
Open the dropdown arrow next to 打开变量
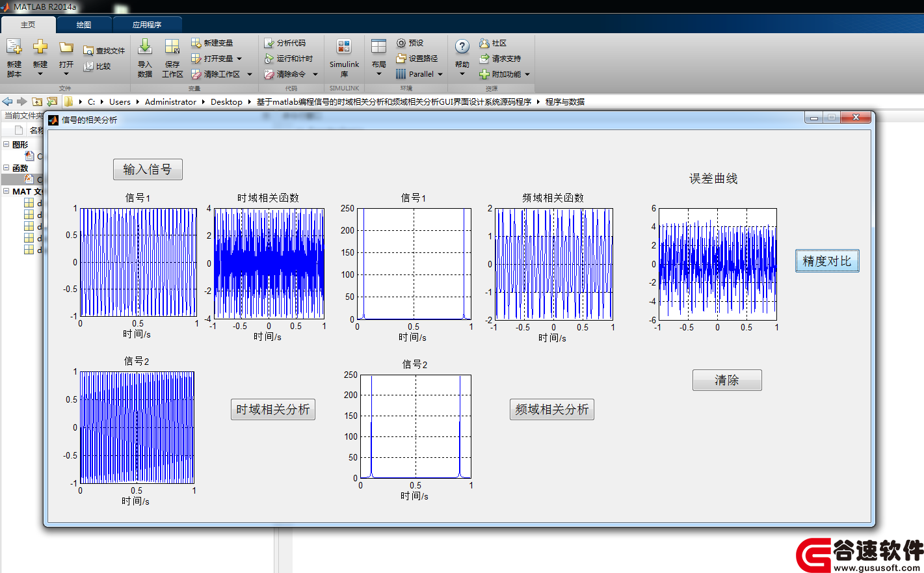click(x=239, y=59)
